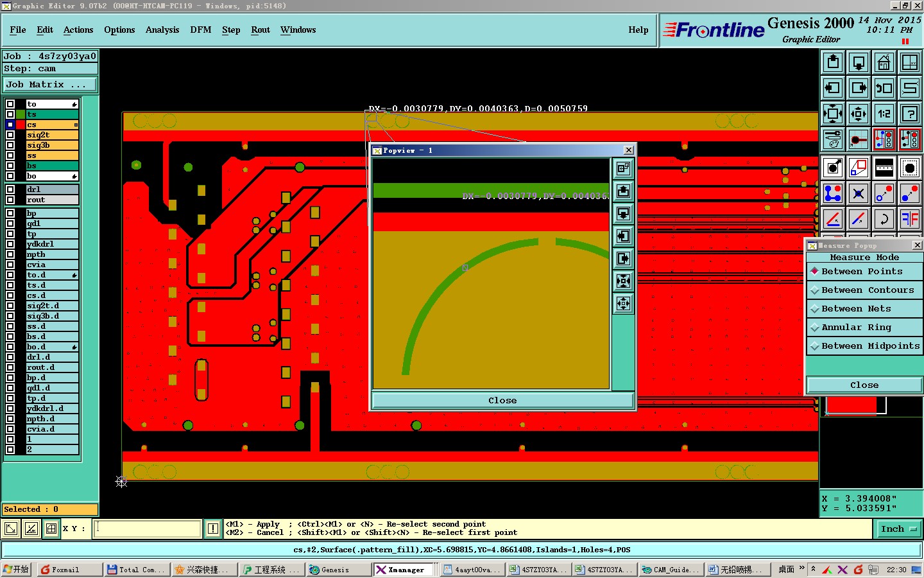Click the question mark help icon in toolbar
The image size is (924, 578).
tap(910, 114)
